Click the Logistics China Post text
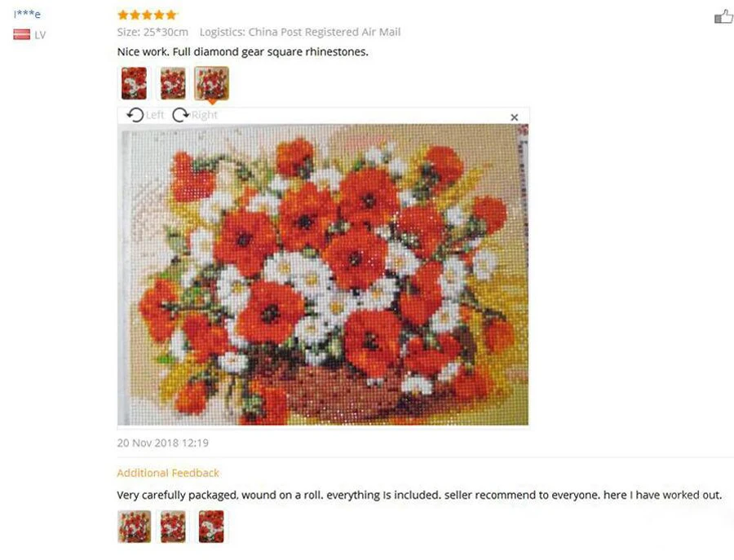 pos(300,33)
